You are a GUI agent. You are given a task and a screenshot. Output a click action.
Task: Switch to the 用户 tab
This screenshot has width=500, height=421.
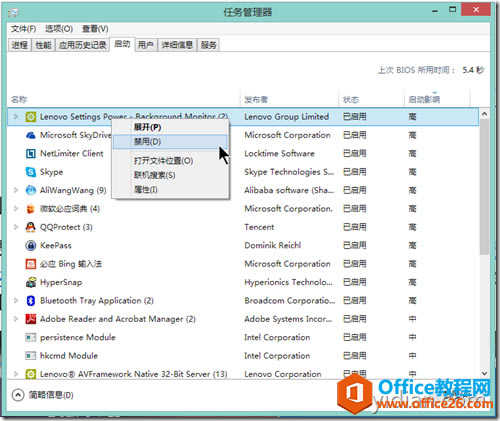(146, 45)
